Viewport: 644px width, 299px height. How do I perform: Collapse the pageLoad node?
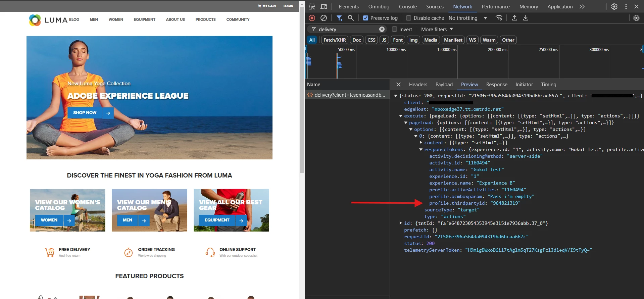pos(406,123)
